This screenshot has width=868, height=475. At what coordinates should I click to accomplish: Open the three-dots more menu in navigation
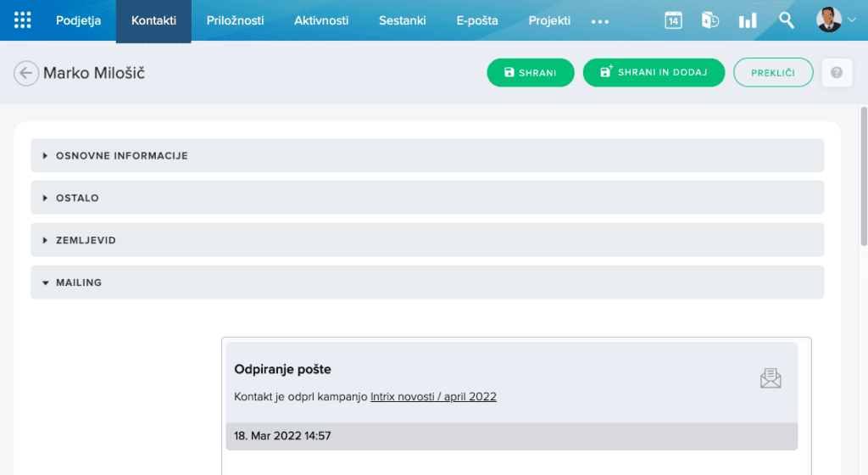600,21
